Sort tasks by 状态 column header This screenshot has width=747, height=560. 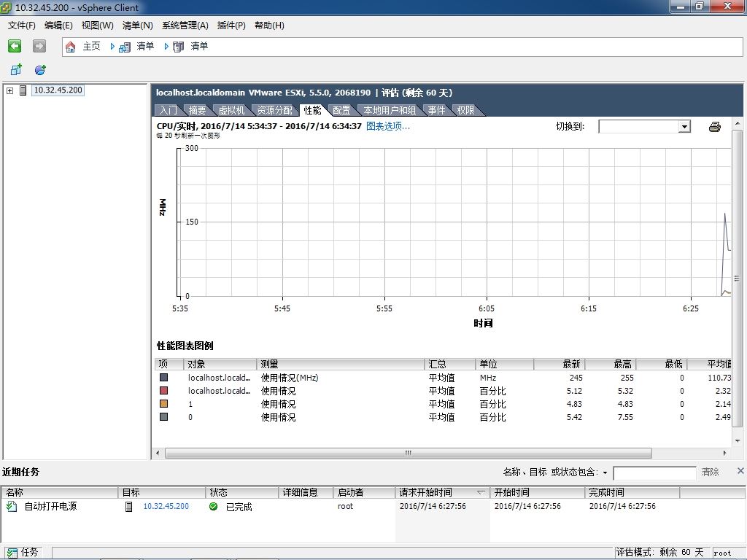[242, 492]
